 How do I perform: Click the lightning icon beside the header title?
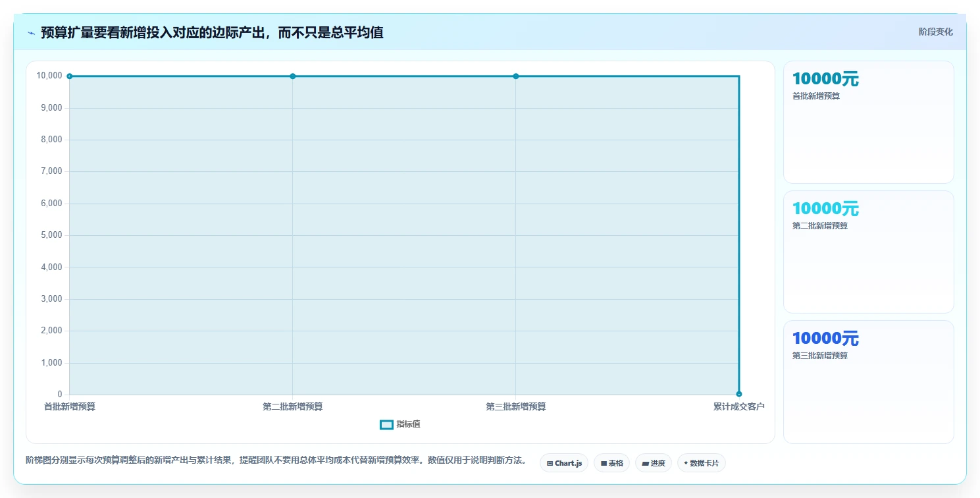(x=31, y=32)
